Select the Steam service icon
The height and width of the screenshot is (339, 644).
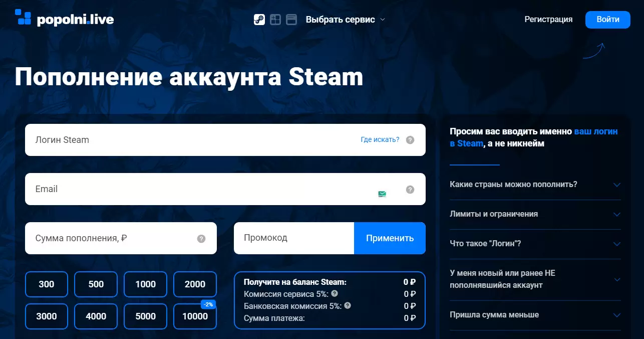259,20
